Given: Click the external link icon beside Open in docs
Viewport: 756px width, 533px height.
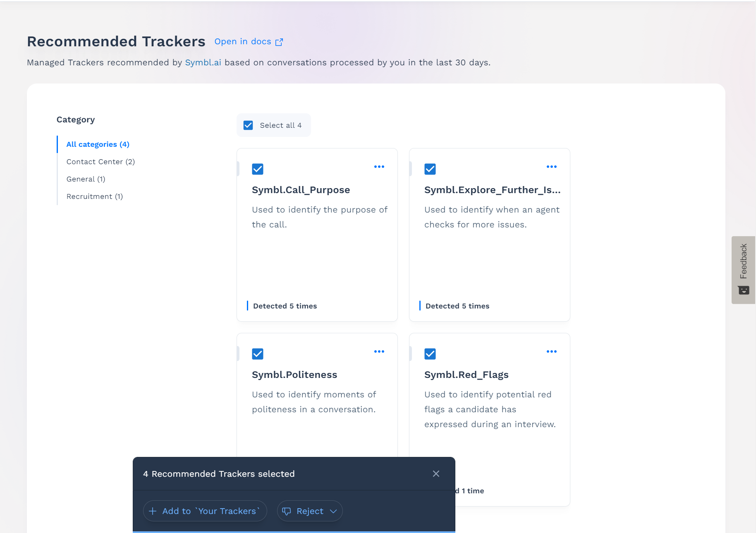Looking at the screenshot, I should pos(279,42).
